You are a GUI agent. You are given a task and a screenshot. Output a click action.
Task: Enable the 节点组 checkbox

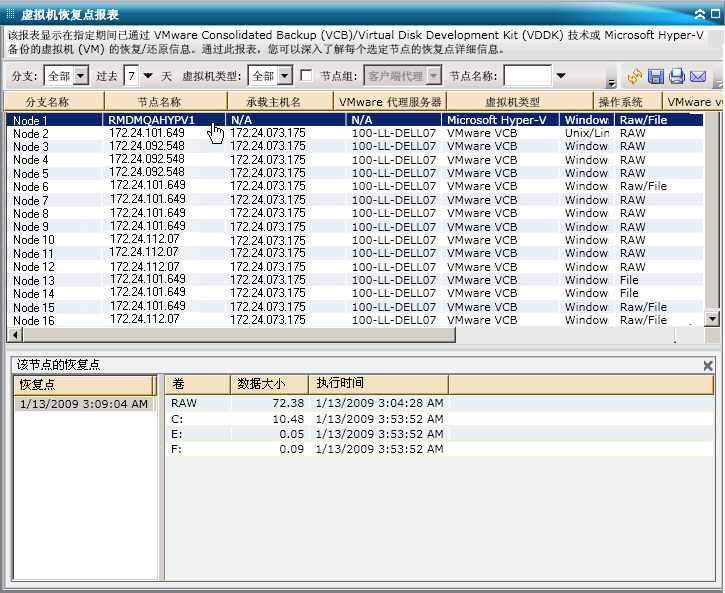point(307,76)
